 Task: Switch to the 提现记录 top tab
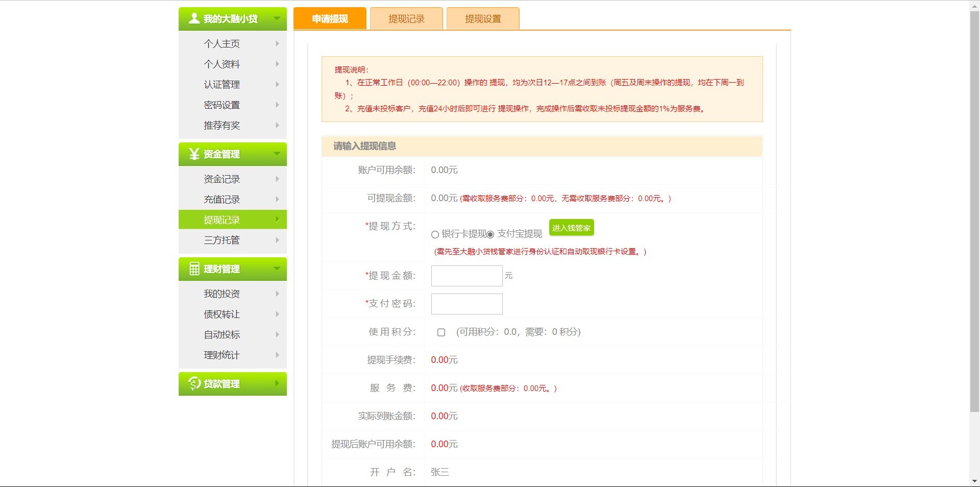point(406,18)
